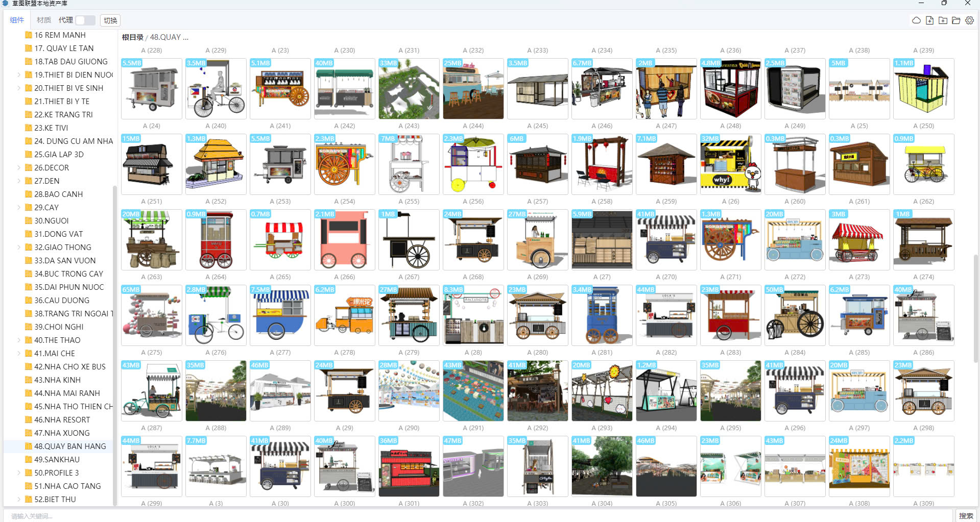Click the folder icon beside 16 REM MANH
The image size is (980, 522).
click(29, 35)
